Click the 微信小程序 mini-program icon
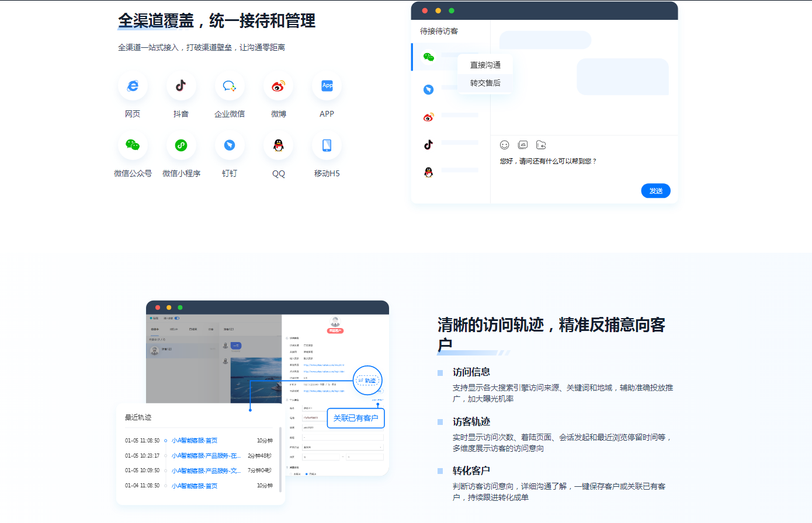The height and width of the screenshot is (523, 812). tap(181, 145)
